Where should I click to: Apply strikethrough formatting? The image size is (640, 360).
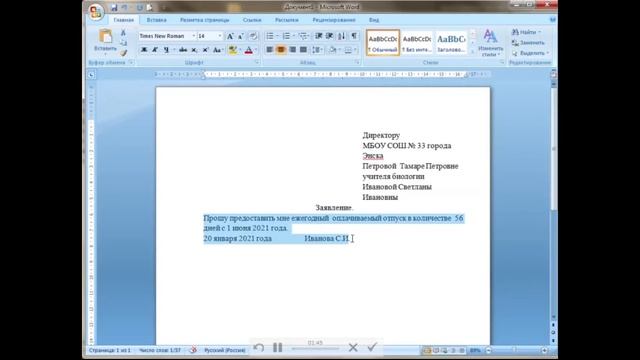pos(182,50)
